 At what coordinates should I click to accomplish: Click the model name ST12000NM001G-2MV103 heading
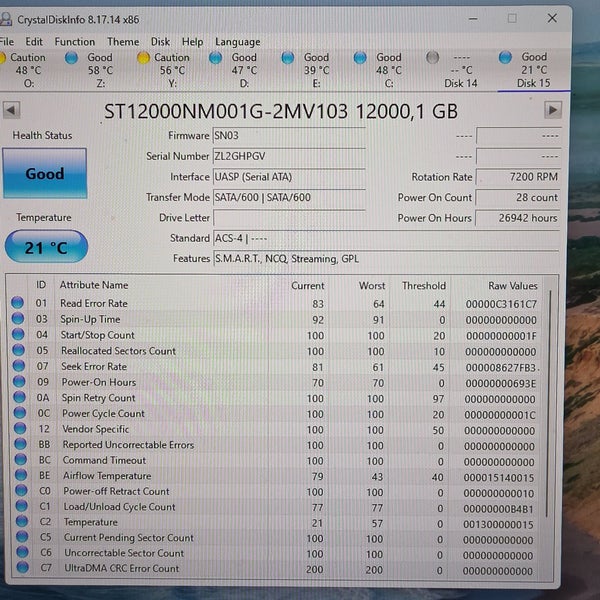pos(226,111)
